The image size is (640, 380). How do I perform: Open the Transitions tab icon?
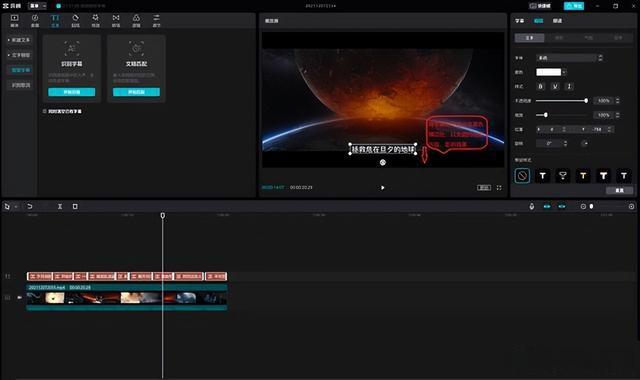(x=116, y=20)
